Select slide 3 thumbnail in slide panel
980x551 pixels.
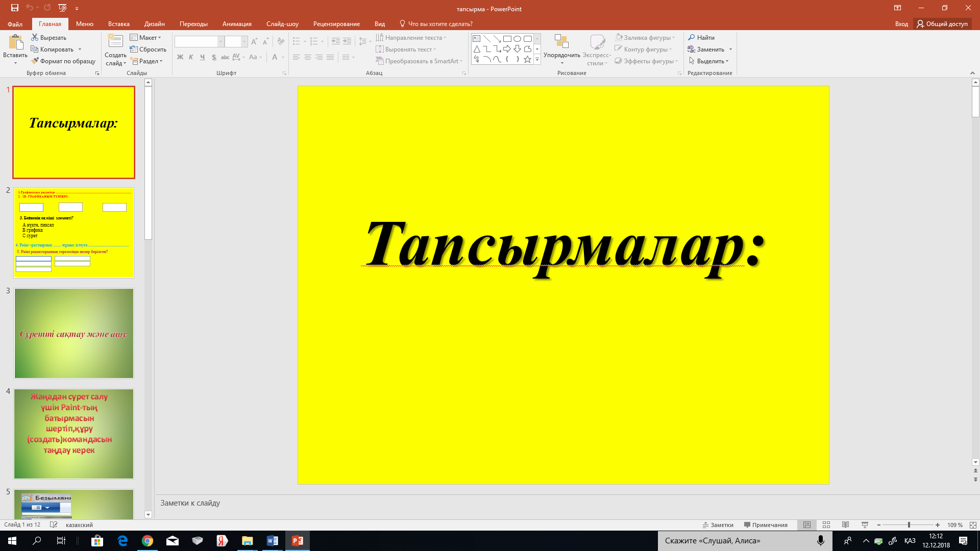click(74, 334)
